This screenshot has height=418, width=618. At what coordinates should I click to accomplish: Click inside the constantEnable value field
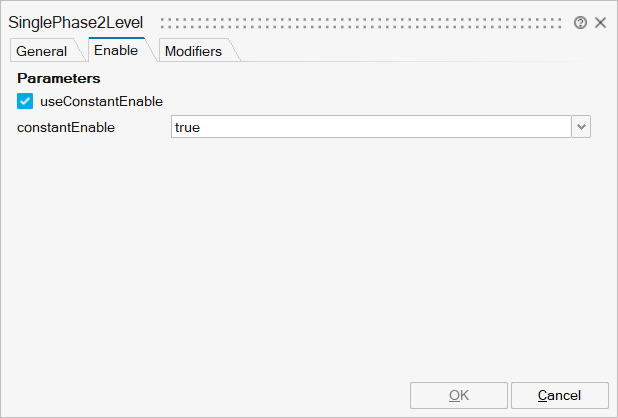[x=370, y=127]
